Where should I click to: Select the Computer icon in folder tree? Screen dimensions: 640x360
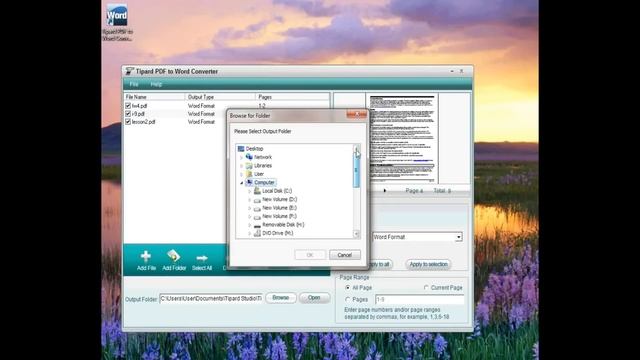249,182
